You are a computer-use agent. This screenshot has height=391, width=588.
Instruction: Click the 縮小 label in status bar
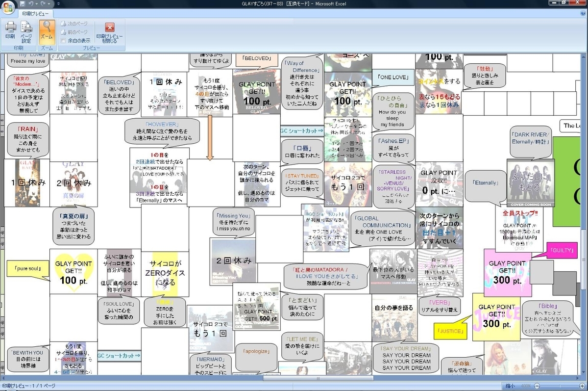pyautogui.click(x=510, y=386)
